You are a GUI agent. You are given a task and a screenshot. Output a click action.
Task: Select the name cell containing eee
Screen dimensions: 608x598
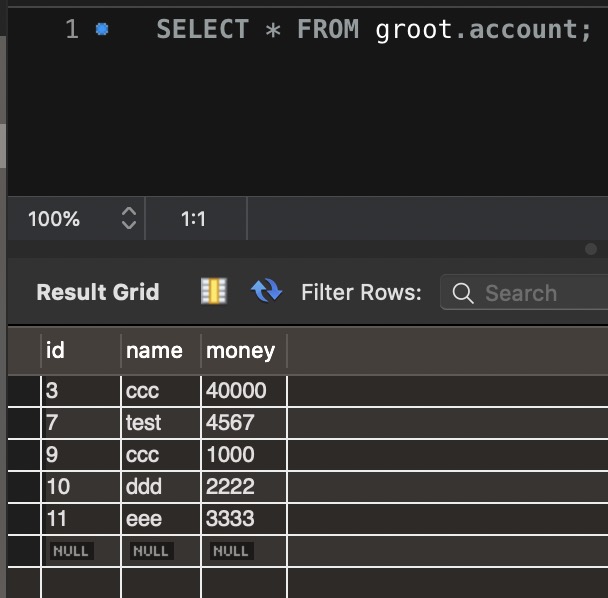[160, 519]
